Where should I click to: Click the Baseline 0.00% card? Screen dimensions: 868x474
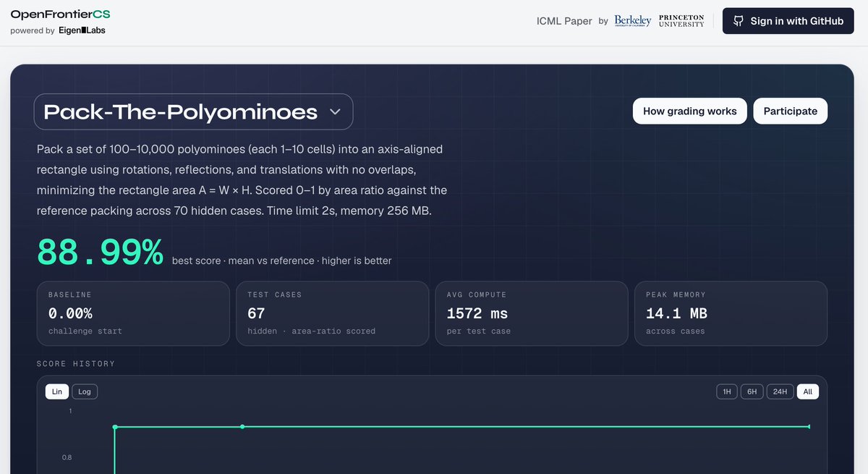(132, 313)
